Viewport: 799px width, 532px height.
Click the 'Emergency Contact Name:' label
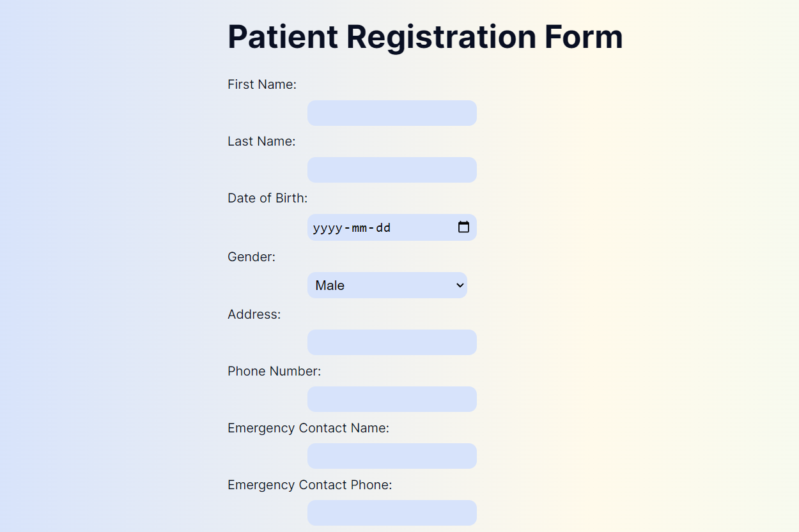pos(308,428)
